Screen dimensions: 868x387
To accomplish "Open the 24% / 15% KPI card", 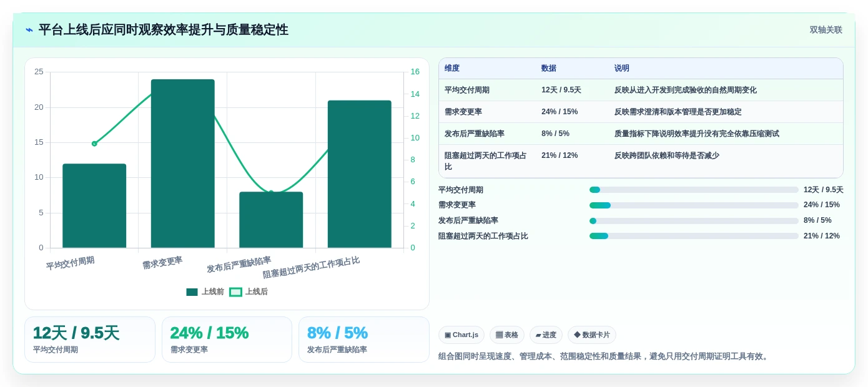I will click(227, 340).
